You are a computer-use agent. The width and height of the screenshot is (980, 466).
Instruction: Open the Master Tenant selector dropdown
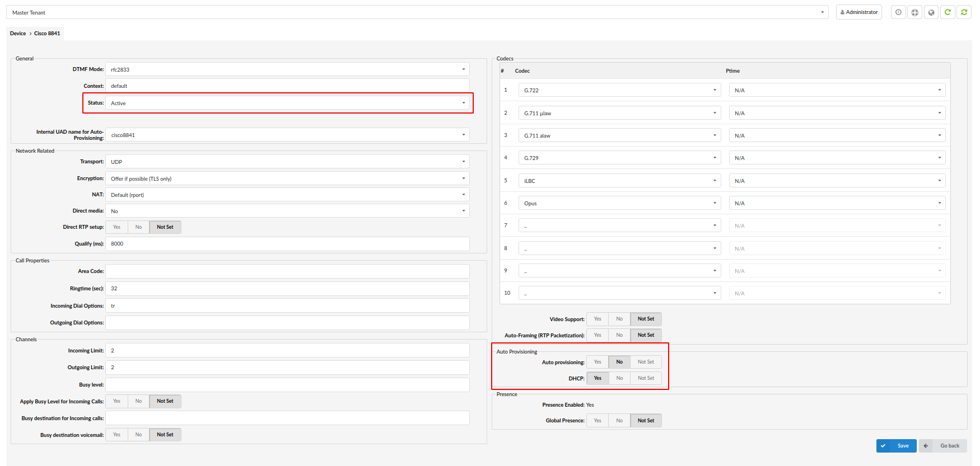point(418,12)
